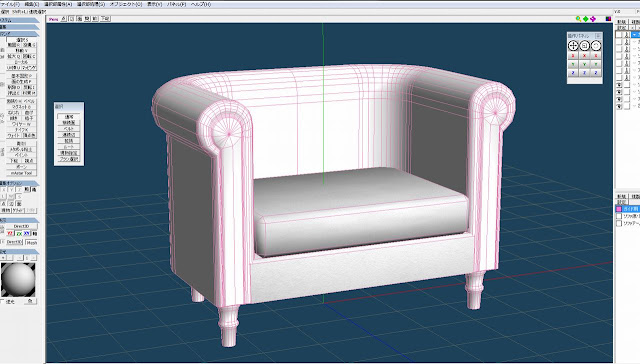Toggle X axis edit constraint

[4, 189]
